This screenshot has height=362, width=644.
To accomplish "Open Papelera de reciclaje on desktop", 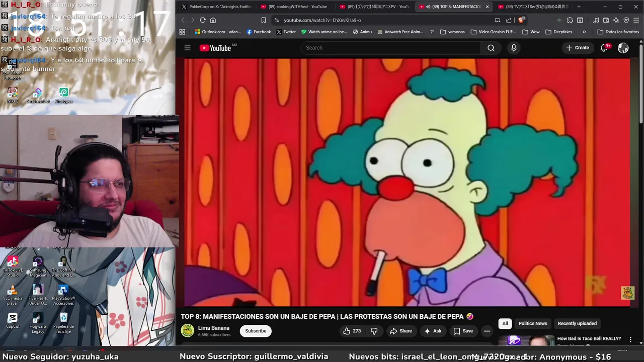I will click(x=63, y=323).
